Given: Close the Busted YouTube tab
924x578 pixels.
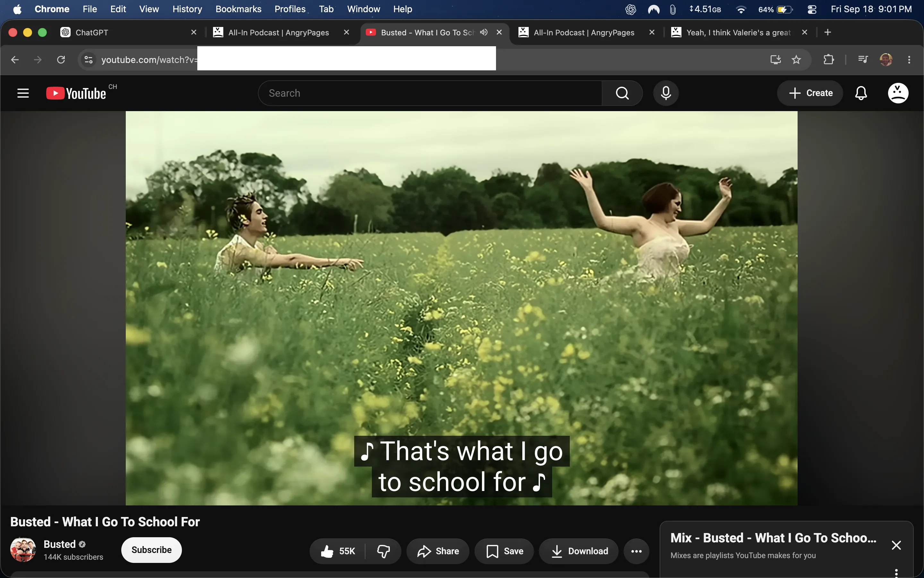Looking at the screenshot, I should (499, 32).
